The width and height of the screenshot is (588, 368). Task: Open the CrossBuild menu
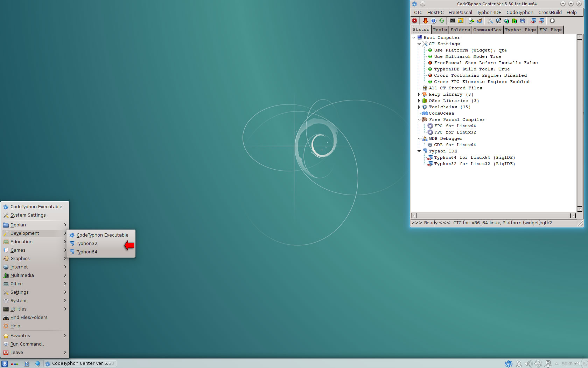pyautogui.click(x=550, y=12)
